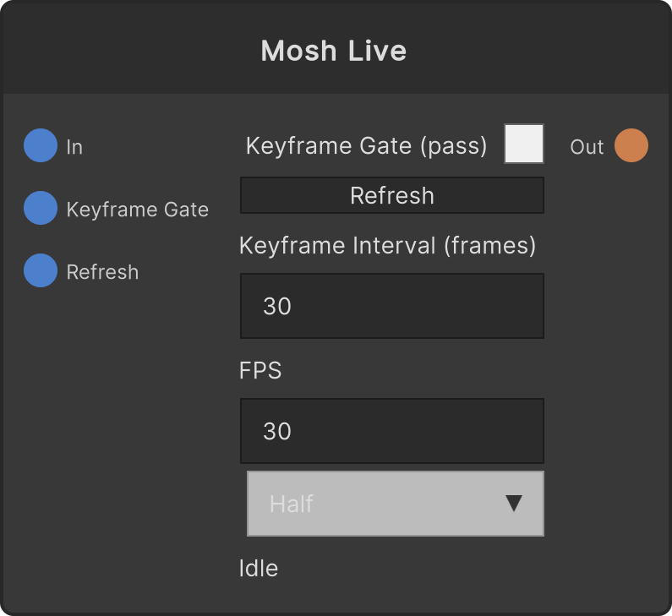
Task: Click the Refresh port label on the left
Action: (x=102, y=272)
